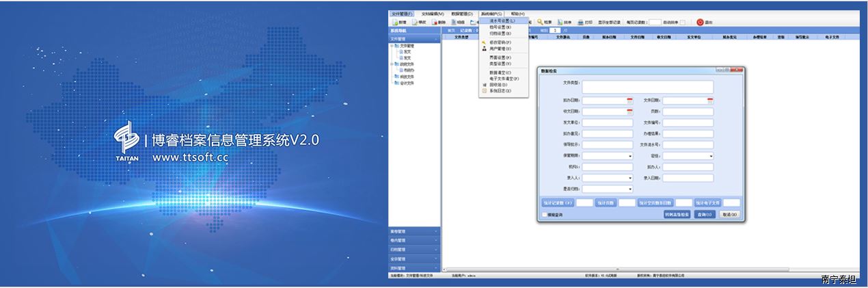Click the 统计电子文件 button
The width and height of the screenshot is (868, 288).
click(x=708, y=203)
